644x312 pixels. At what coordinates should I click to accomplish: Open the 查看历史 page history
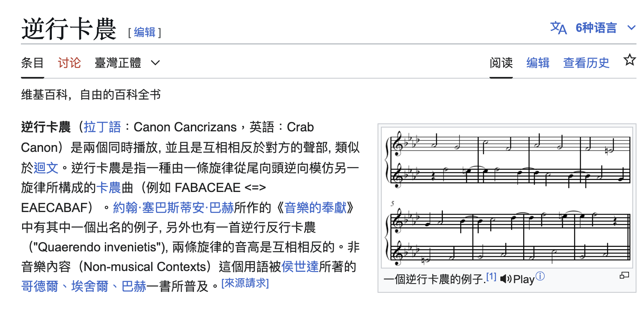tap(586, 63)
